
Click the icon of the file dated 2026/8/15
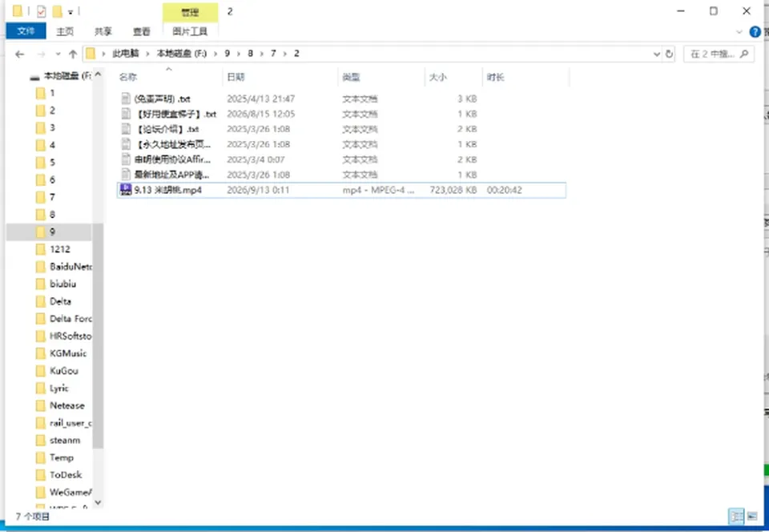click(x=126, y=114)
